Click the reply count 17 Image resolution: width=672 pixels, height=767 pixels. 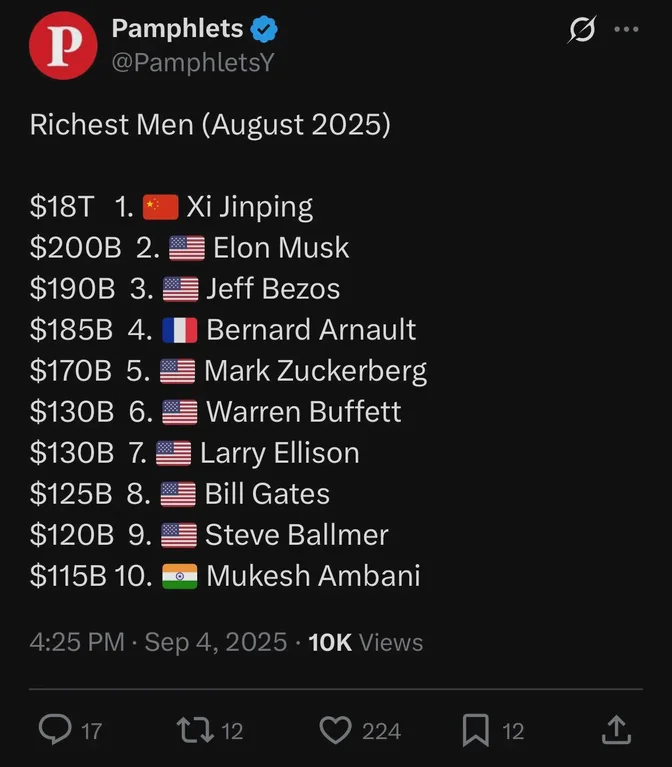coord(91,731)
